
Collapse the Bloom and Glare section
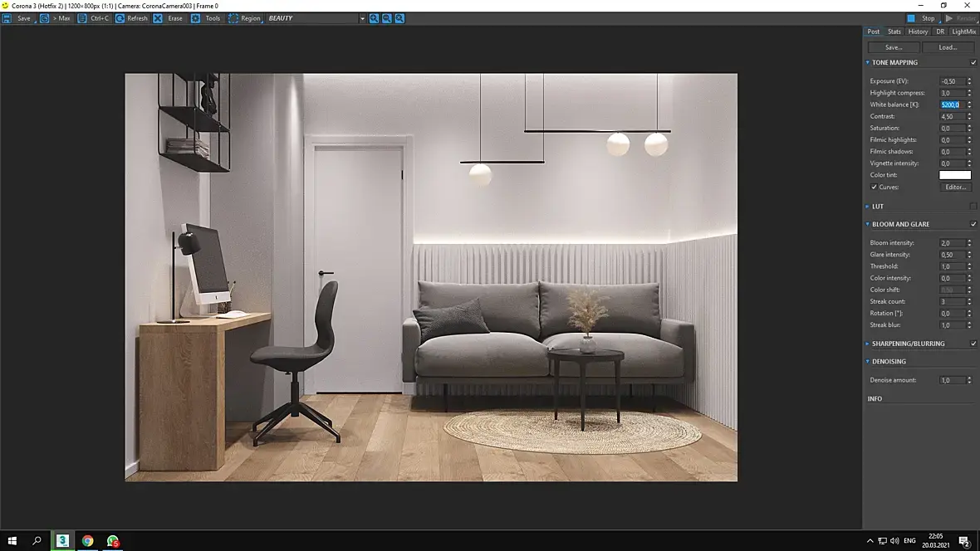pos(868,224)
